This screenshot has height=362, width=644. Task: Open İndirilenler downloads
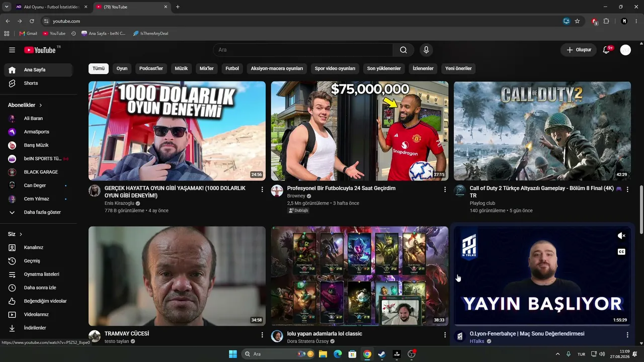tap(38, 328)
